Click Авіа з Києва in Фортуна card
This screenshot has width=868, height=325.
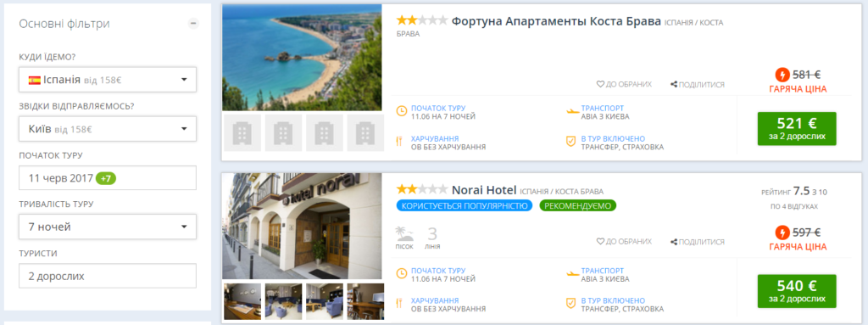coord(605,116)
